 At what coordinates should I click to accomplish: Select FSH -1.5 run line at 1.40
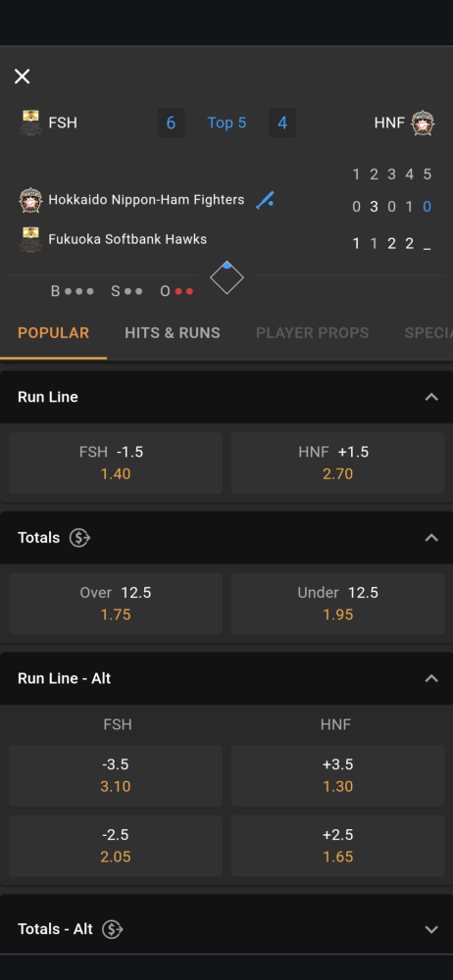pyautogui.click(x=116, y=464)
